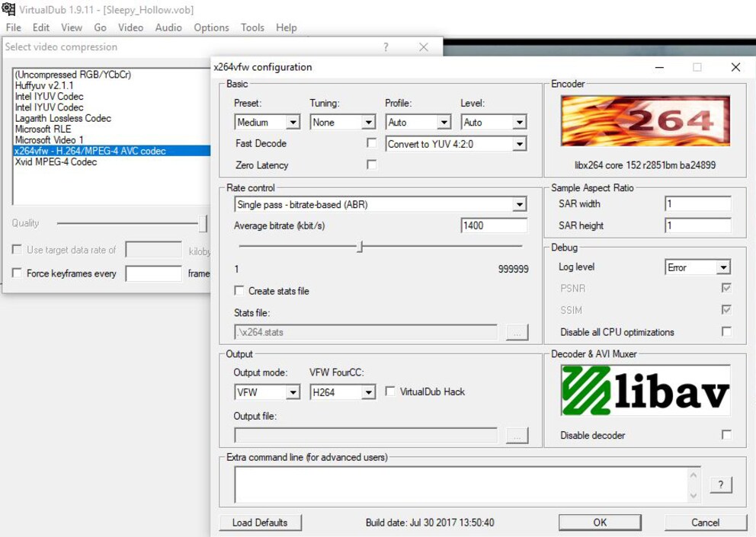The width and height of the screenshot is (756, 537).
Task: Open the Help menu
Action: 287,27
